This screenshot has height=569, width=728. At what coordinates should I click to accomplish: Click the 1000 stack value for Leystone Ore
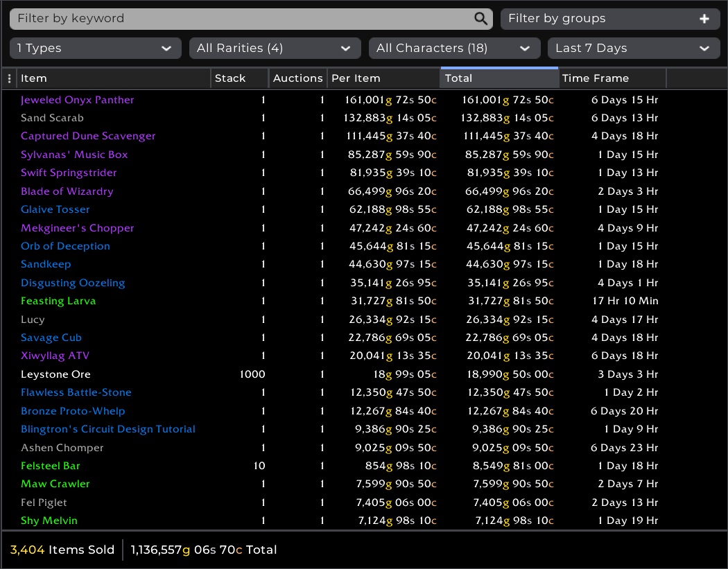(252, 374)
